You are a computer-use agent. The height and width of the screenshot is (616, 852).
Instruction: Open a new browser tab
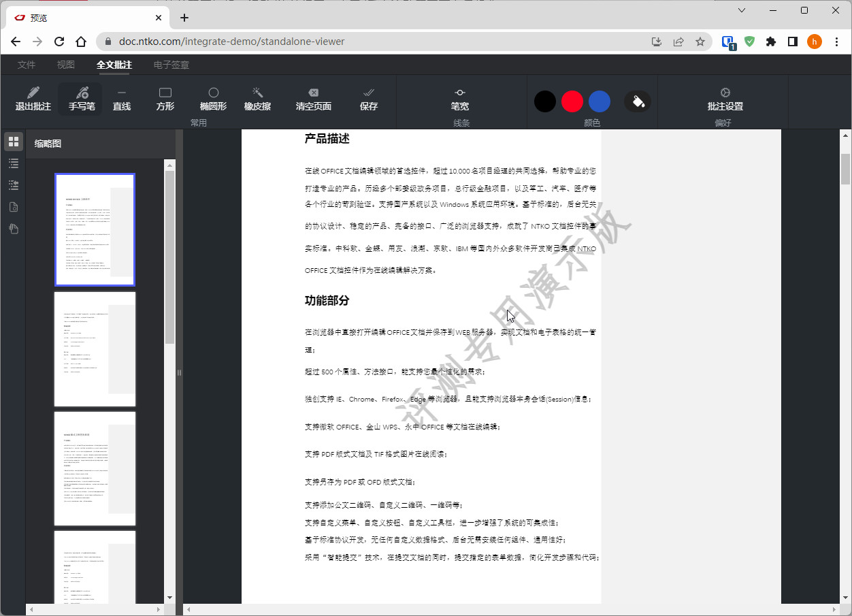(x=184, y=18)
